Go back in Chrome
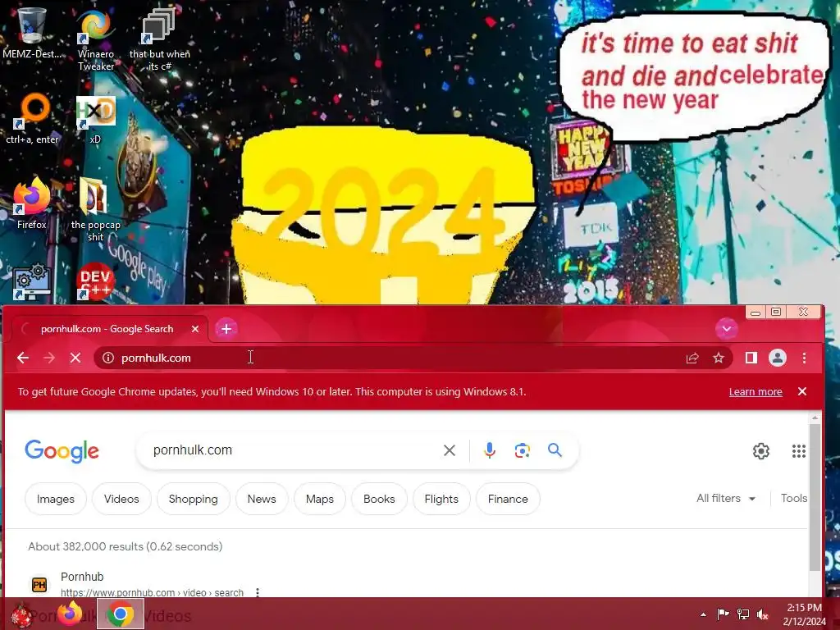840x630 pixels. [22, 358]
